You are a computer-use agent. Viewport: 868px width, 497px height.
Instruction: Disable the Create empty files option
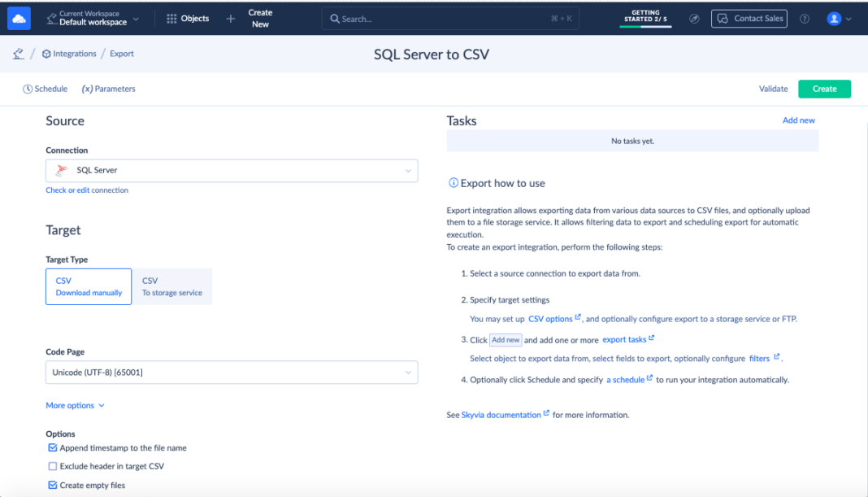[53, 484]
